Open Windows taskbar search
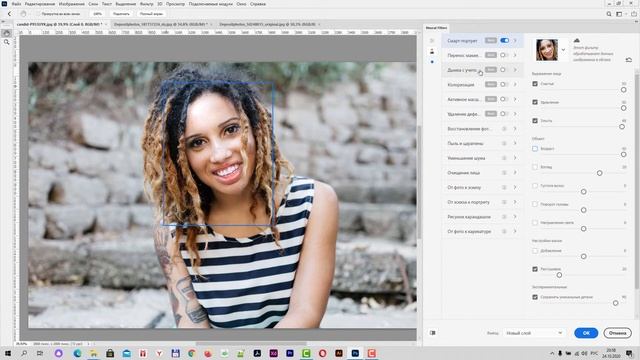The image size is (640, 360). 24,353
